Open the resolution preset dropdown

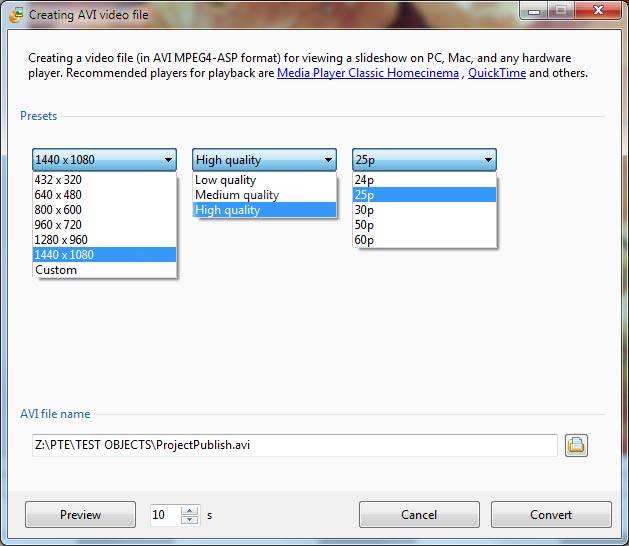(x=104, y=160)
